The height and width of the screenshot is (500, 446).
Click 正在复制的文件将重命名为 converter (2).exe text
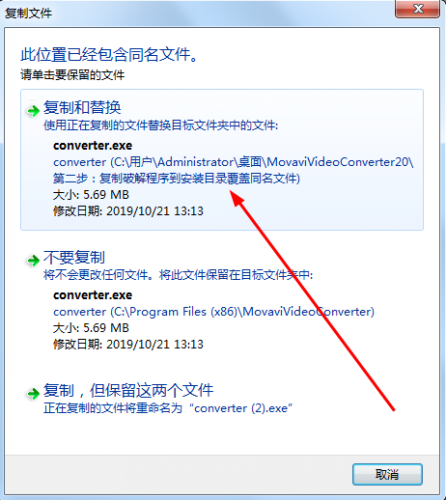168,408
